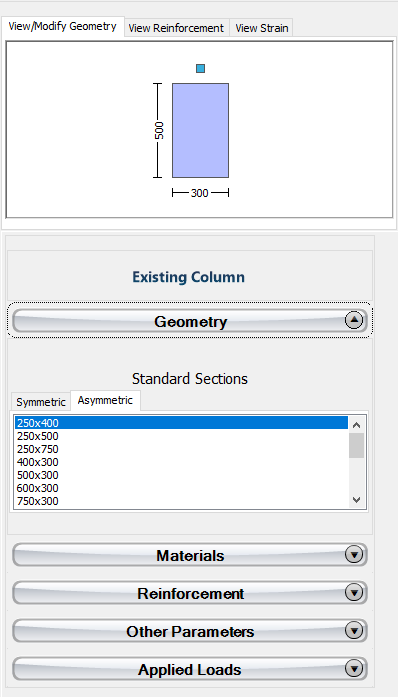Click the Applied Loads header bar
The image size is (398, 697).
190,669
